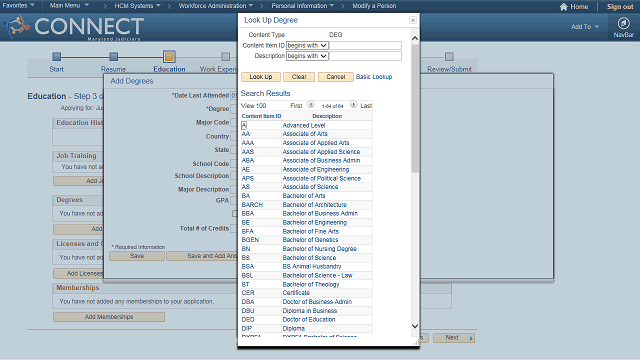Open Content Item ID operator dropdown
Screen dimensions: 640x360
[307, 45]
